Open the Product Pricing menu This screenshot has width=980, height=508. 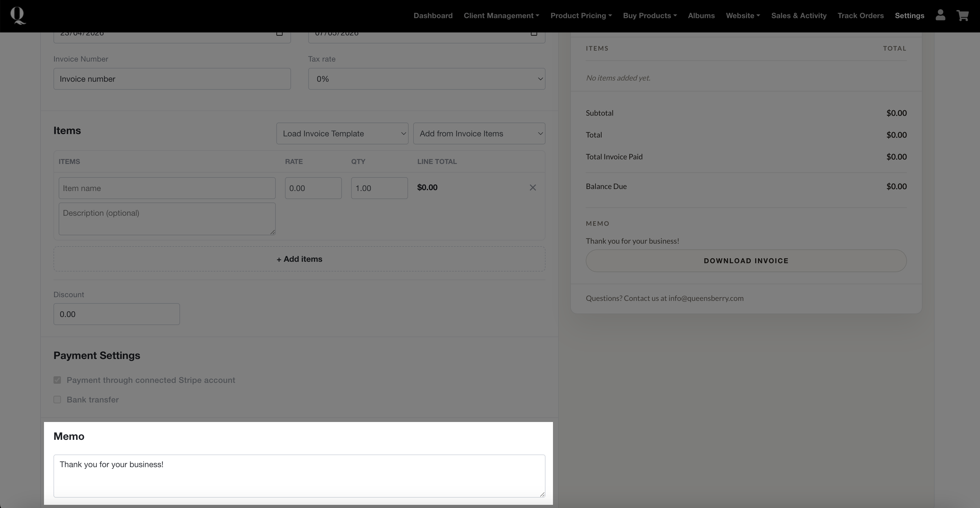(x=581, y=16)
